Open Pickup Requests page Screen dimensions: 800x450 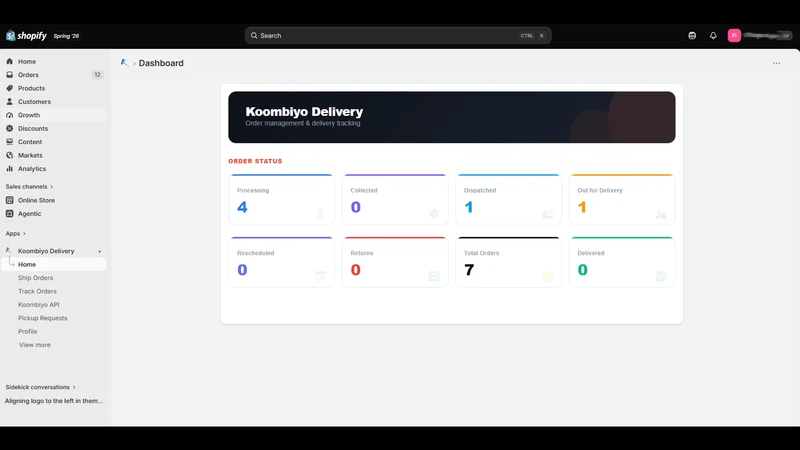coord(42,318)
